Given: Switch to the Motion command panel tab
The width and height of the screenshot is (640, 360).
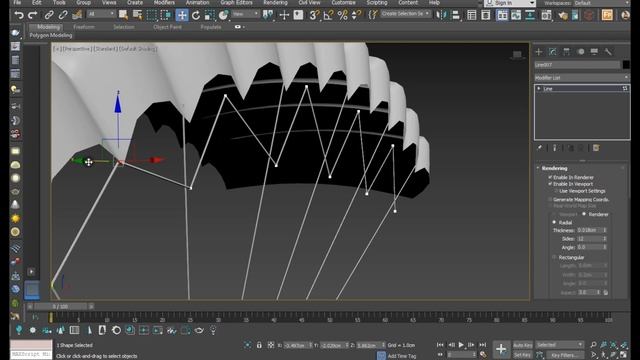Looking at the screenshot, I should point(581,52).
